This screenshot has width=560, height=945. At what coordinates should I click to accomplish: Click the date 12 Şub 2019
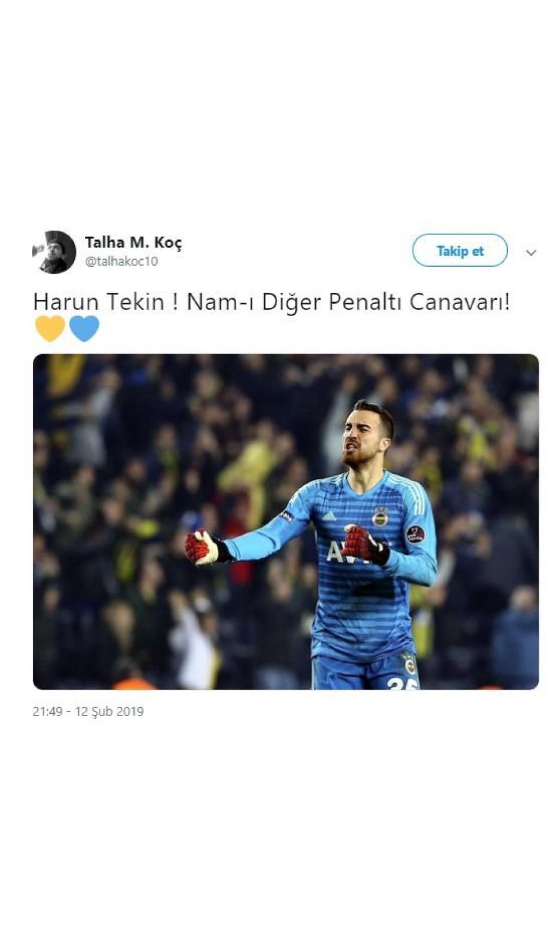[110, 711]
